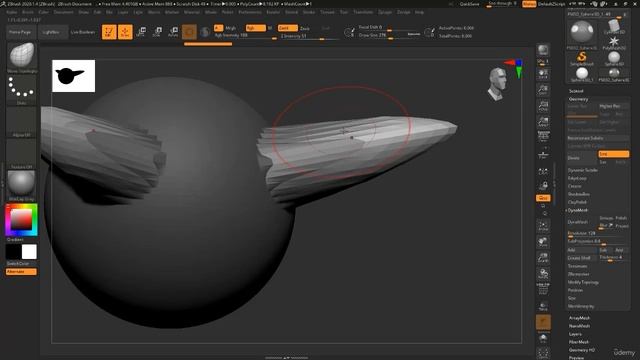Image resolution: width=640 pixels, height=360 pixels.
Task: Adjust the DynaMesh Resolution slider
Action: [x=597, y=234]
